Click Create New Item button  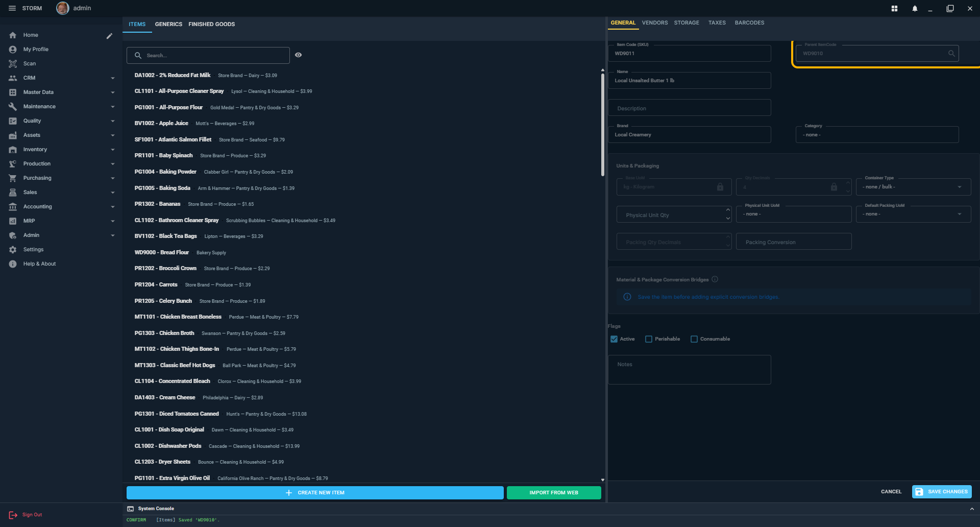click(x=315, y=493)
